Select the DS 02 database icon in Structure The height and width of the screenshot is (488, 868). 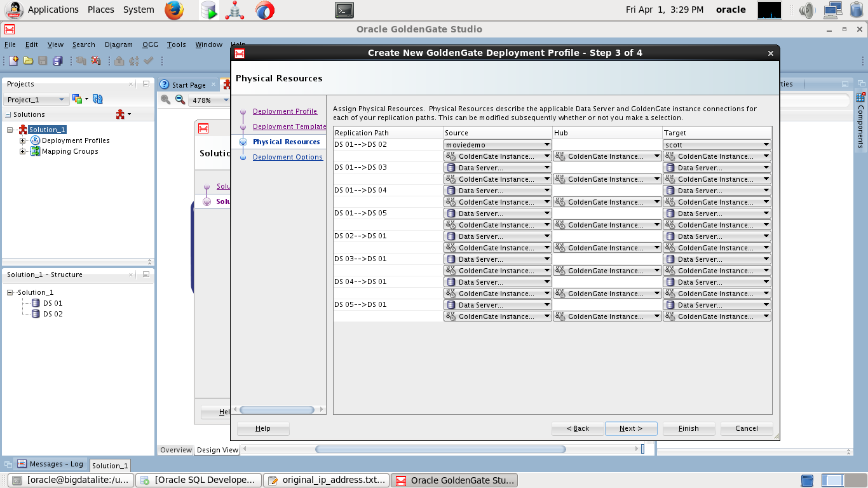[x=36, y=314]
